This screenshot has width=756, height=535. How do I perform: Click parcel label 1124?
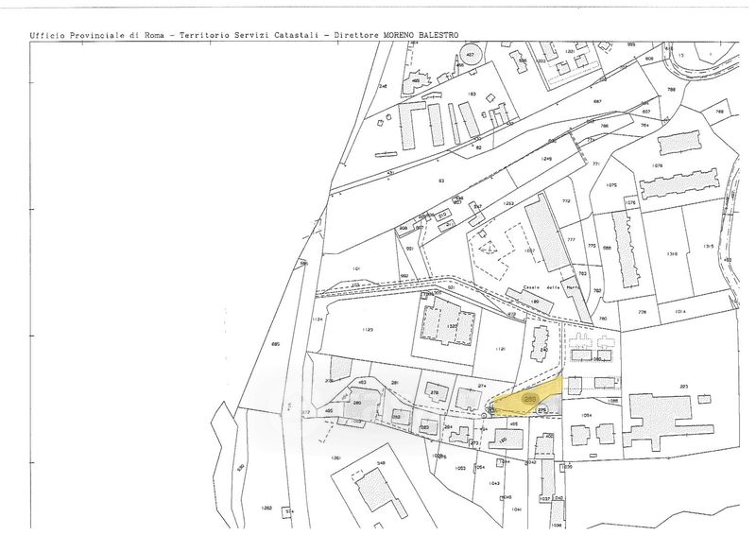[x=318, y=319]
